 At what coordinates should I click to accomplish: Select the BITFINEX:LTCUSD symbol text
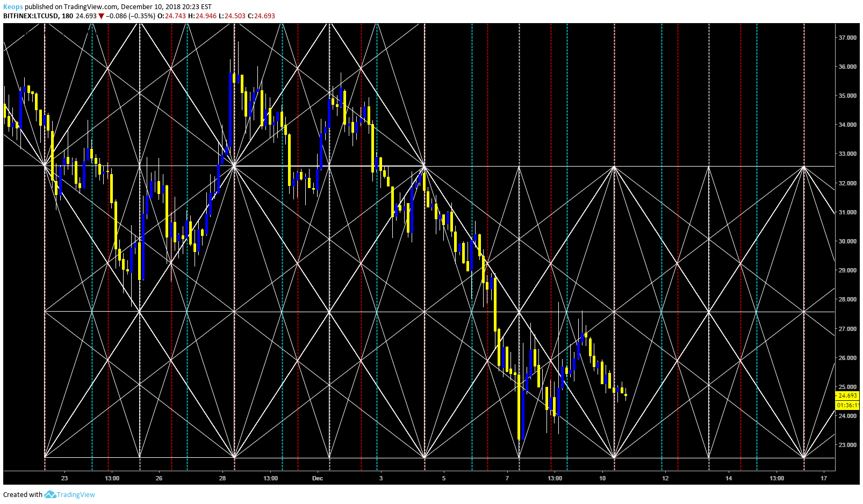pyautogui.click(x=31, y=16)
